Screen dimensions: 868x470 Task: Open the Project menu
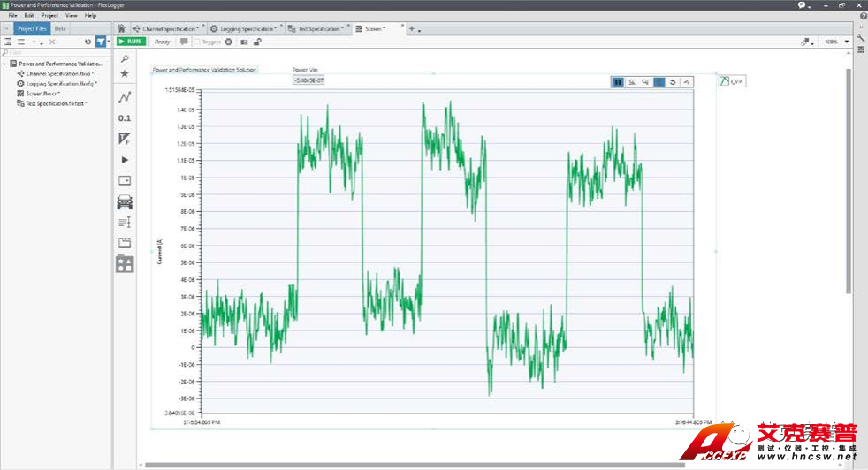point(49,15)
